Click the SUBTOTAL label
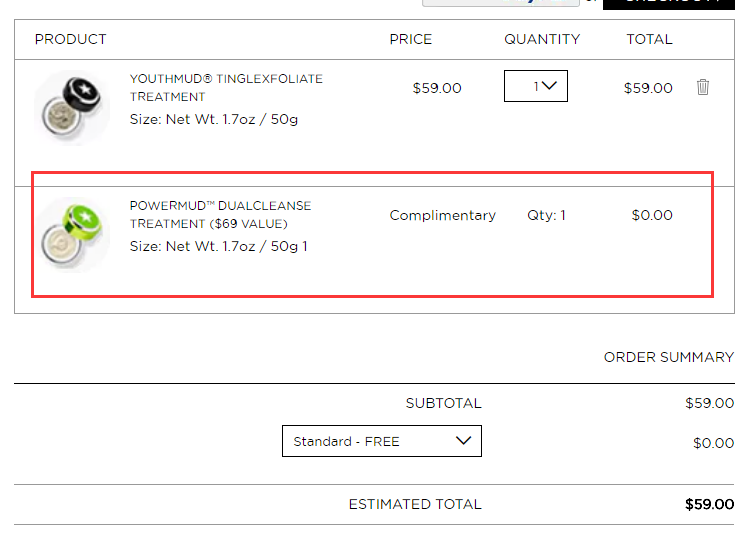750x558 pixels. coord(443,403)
